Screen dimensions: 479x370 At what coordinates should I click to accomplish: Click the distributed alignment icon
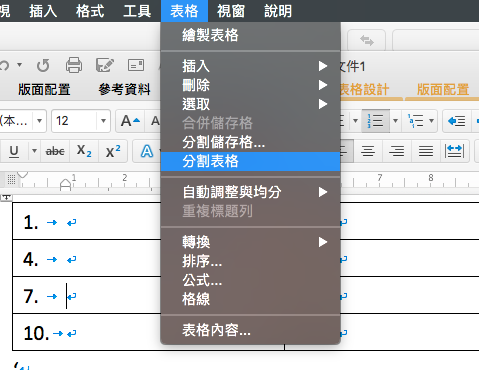point(455,151)
